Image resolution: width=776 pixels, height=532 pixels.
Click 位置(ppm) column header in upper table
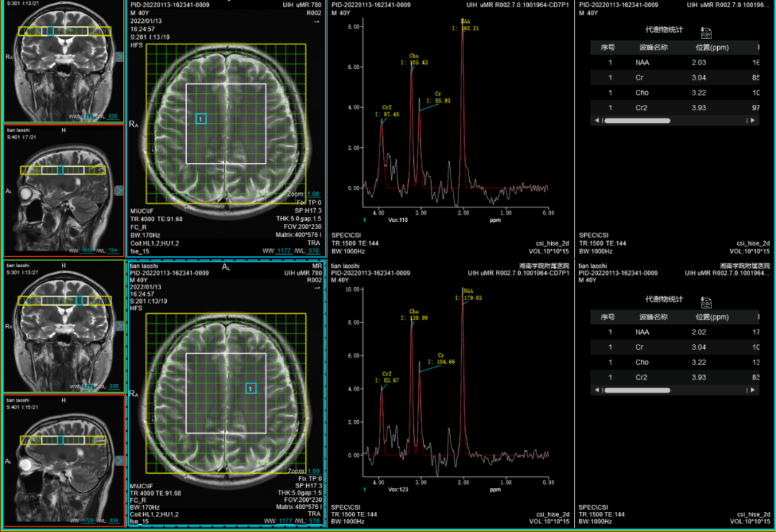712,47
